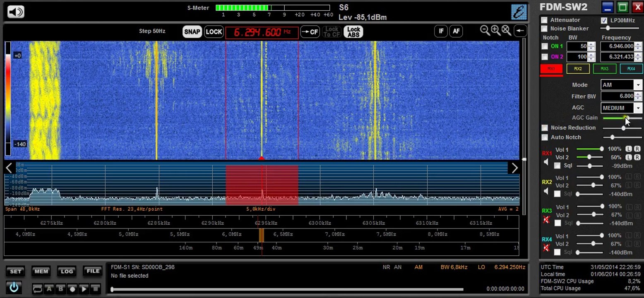
Task: Click the LOCK button
Action: [214, 32]
